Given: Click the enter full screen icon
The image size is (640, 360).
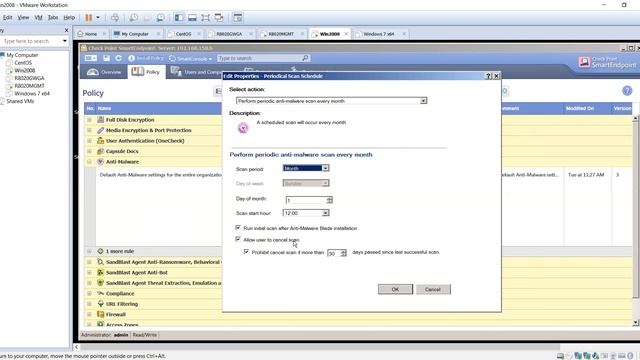Looking at the screenshot, I should [x=205, y=18].
